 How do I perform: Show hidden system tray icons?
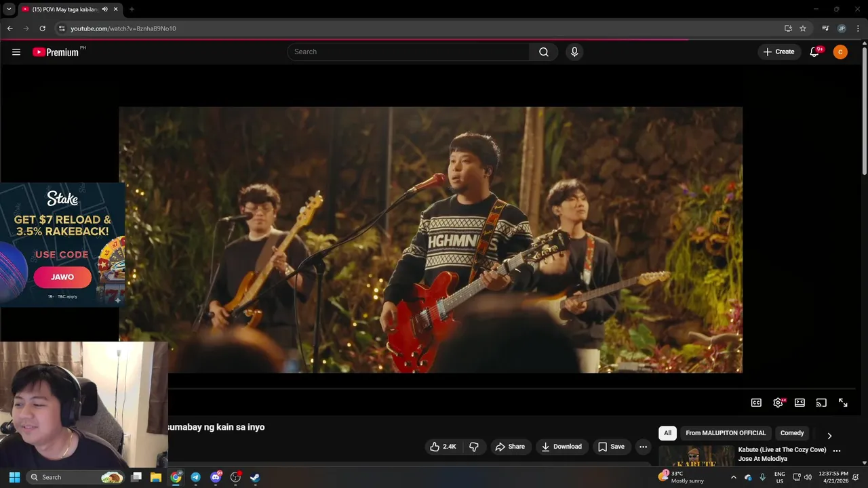coord(733,477)
